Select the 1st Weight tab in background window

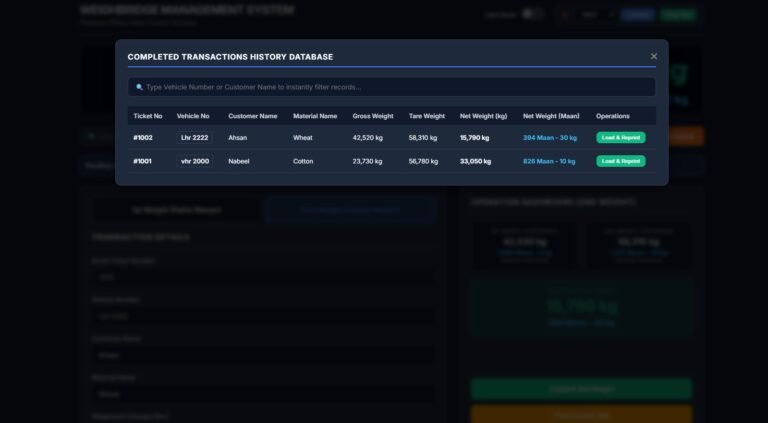(x=177, y=210)
